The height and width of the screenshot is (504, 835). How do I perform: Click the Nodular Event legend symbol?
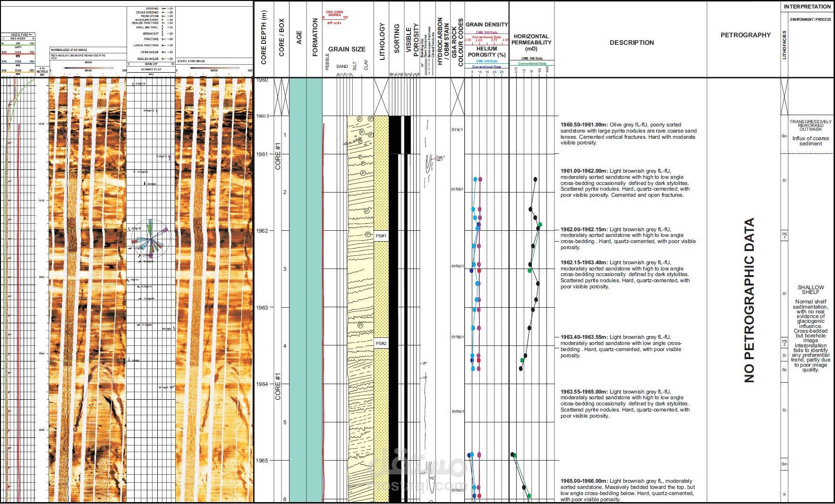[163, 20]
